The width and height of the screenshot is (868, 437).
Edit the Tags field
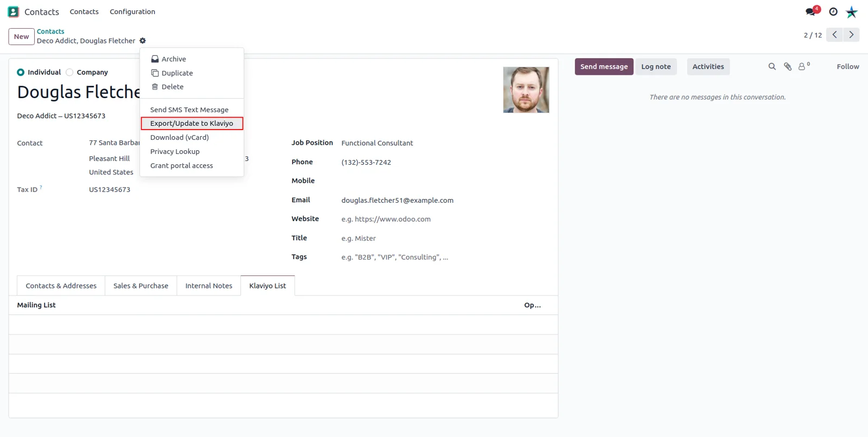[x=445, y=257]
